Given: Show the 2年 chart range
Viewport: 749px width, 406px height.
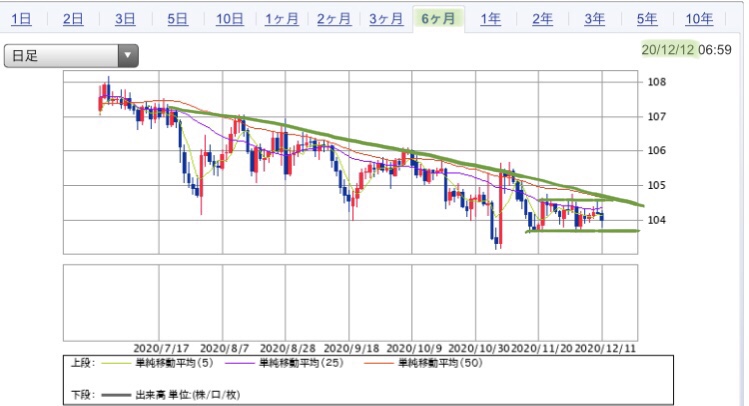Looking at the screenshot, I should (542, 19).
